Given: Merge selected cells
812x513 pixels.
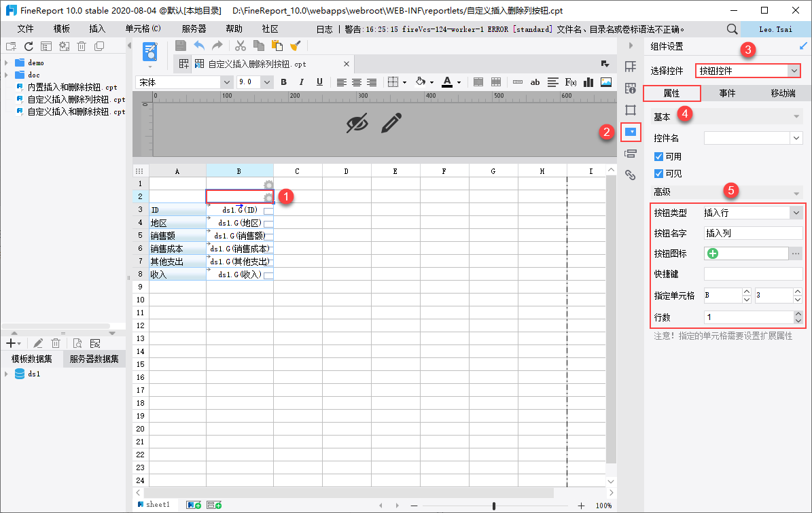Looking at the screenshot, I should click(x=478, y=82).
